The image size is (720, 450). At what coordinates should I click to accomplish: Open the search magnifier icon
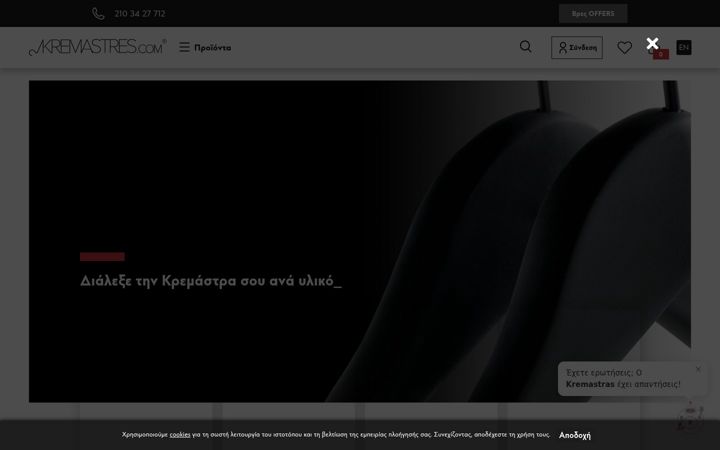pos(526,47)
